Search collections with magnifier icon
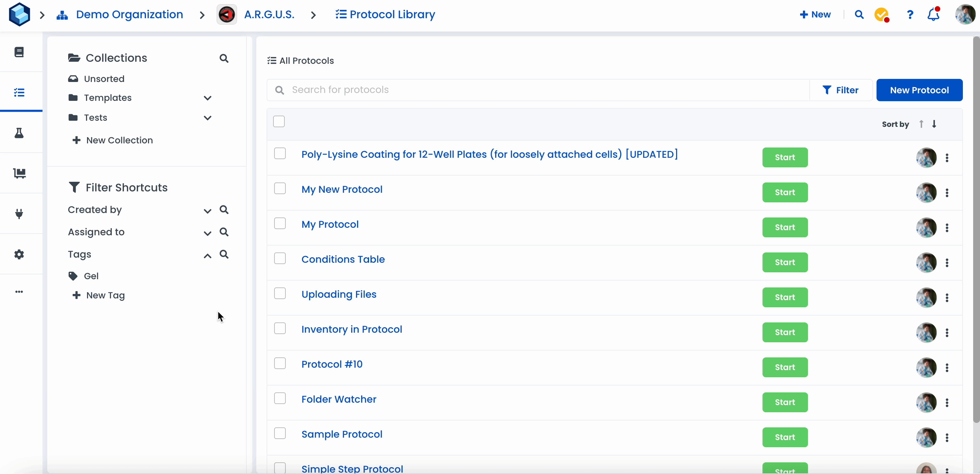This screenshot has width=980, height=474. tap(224, 58)
